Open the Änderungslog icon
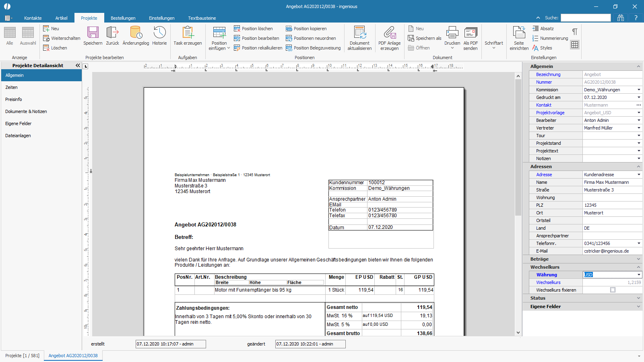This screenshot has height=362, width=644. pyautogui.click(x=136, y=32)
